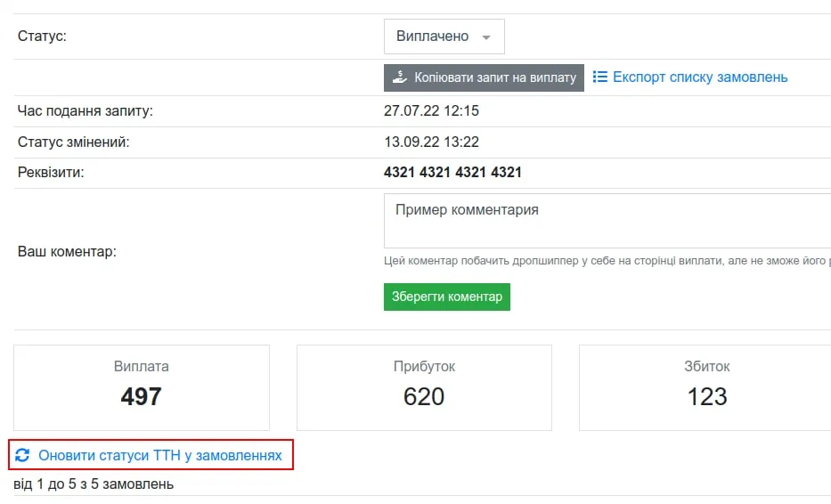This screenshot has width=831, height=504.
Task: Click the Реквізити card number 4321 4321 4321 4321
Action: click(x=452, y=172)
